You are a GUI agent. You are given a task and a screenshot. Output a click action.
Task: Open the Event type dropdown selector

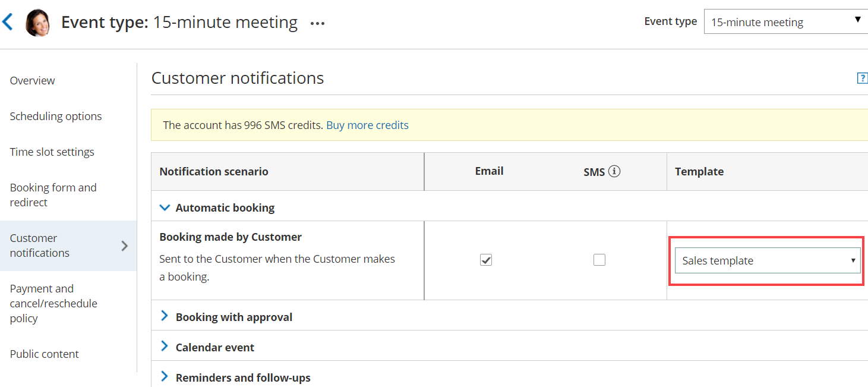785,22
